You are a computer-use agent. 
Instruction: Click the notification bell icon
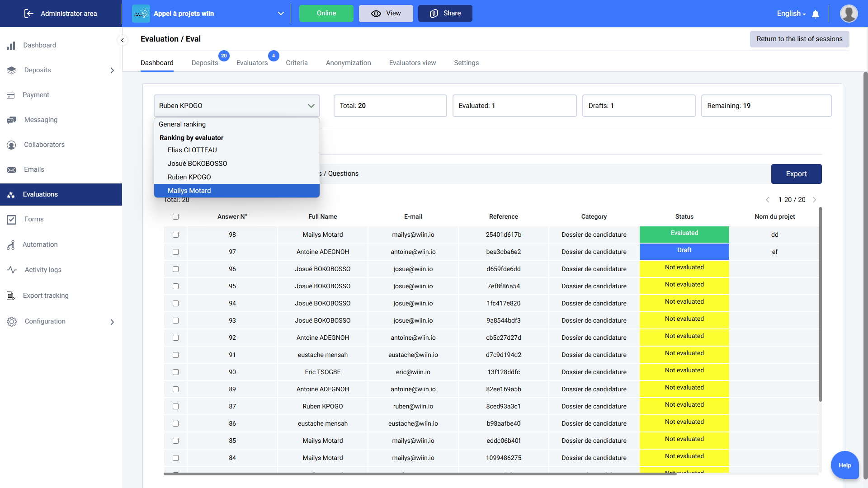point(816,14)
